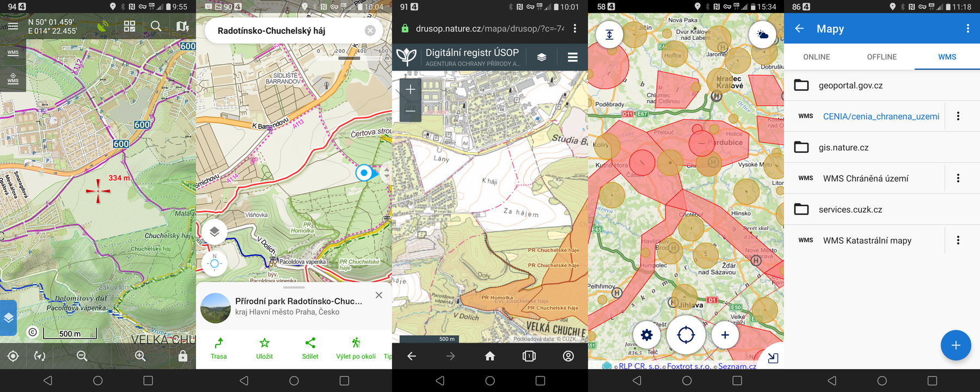Image resolution: width=980 pixels, height=392 pixels.
Task: Open the weather cloud button
Action: pos(762,35)
